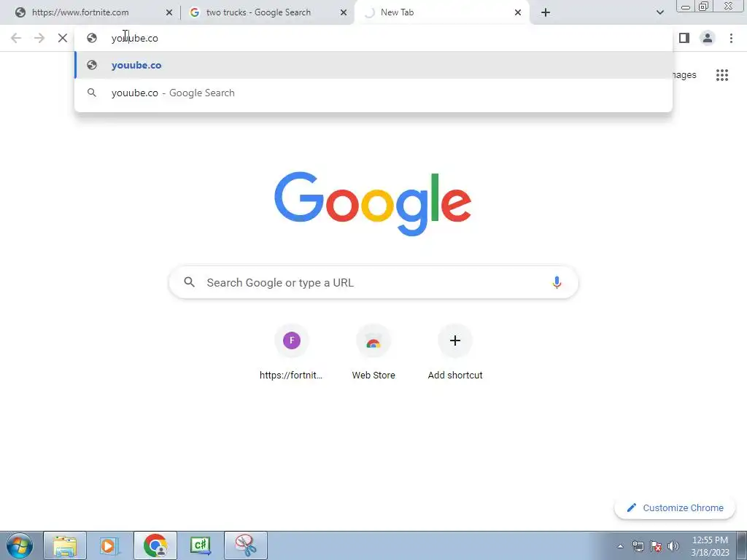Launch Windows Media Player from taskbar
The height and width of the screenshot is (560, 747).
(108, 545)
